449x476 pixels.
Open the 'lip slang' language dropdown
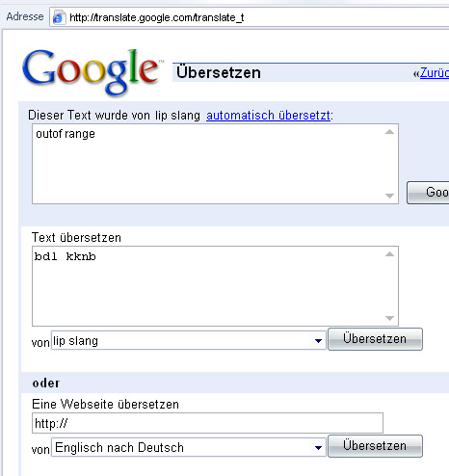[189, 340]
